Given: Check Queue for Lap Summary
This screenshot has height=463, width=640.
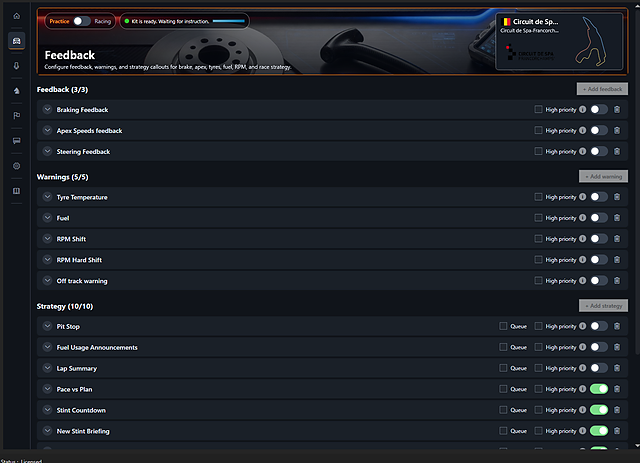Looking at the screenshot, I should tap(503, 368).
